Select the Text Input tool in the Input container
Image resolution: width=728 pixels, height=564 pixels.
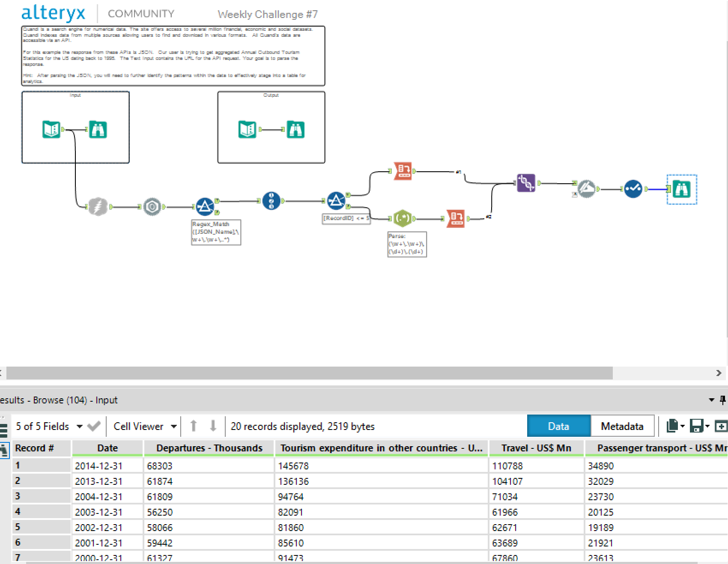(x=50, y=129)
